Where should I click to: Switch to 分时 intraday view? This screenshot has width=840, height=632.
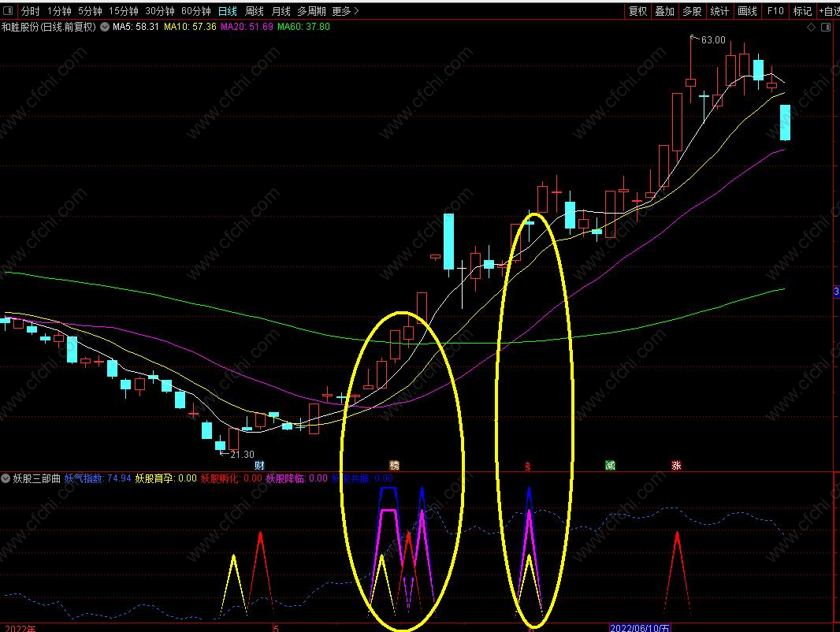coord(30,11)
